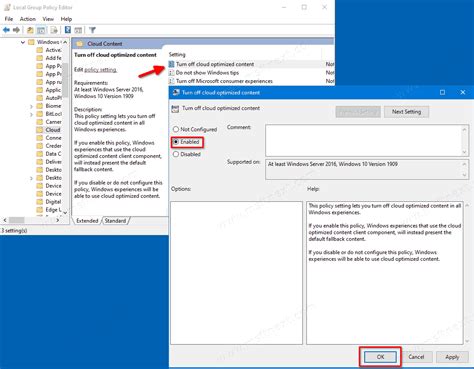This screenshot has width=474, height=369.
Task: Click the tree pane scroll down arrow
Action: click(65, 212)
